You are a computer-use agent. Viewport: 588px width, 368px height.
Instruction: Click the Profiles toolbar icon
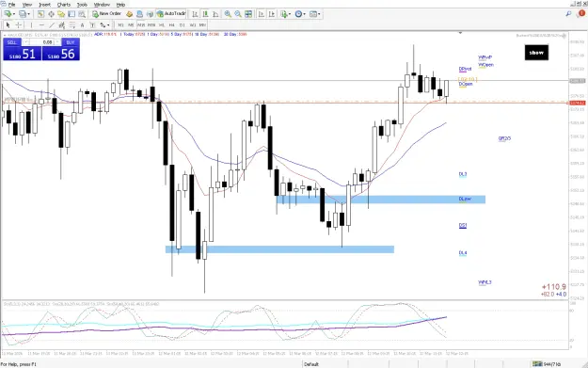23,14
